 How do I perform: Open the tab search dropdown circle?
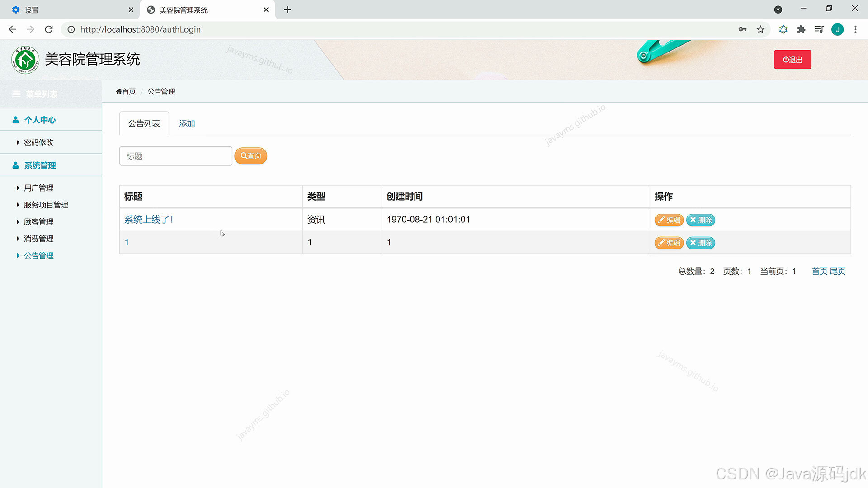click(778, 9)
